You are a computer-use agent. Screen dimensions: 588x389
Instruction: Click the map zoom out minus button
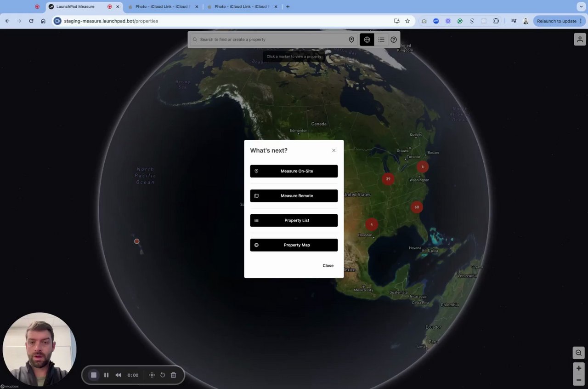579,380
